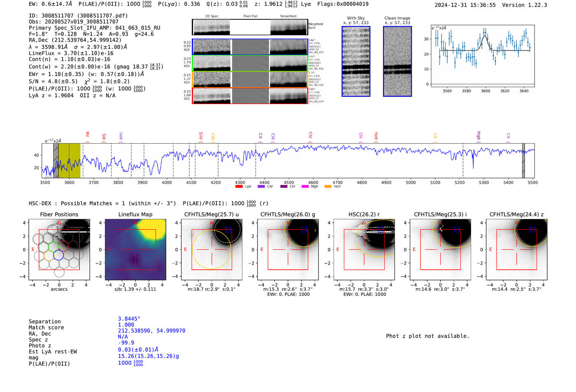Click the CIV red line marker label

(x=310, y=135)
